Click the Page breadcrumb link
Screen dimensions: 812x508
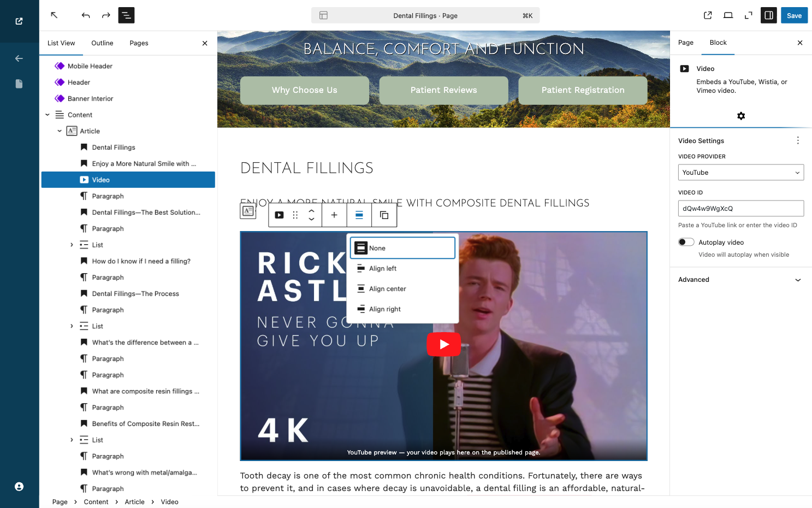(60, 502)
